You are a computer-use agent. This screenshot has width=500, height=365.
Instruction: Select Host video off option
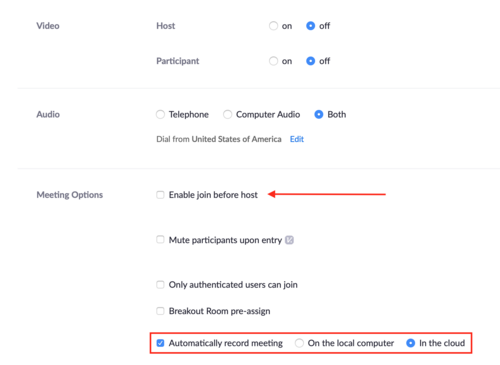(310, 26)
